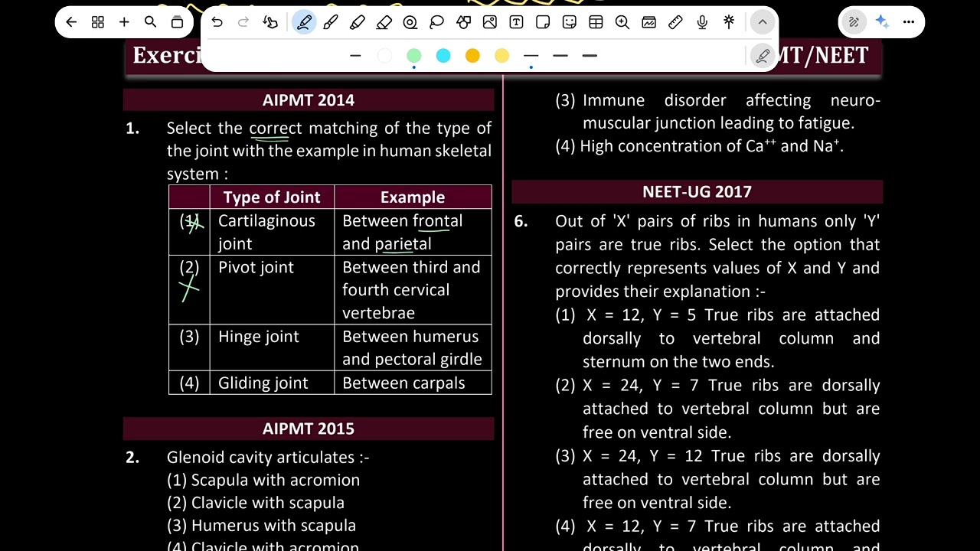
Task: Insert a table
Action: [596, 22]
